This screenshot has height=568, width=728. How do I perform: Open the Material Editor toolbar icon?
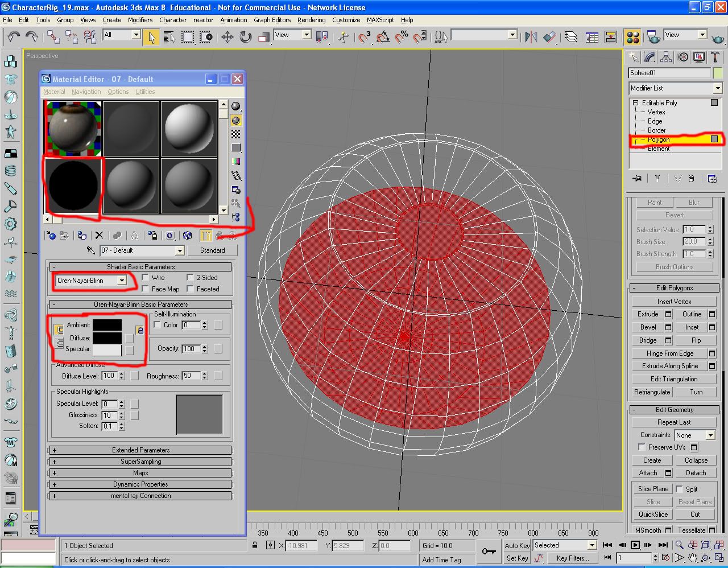point(632,38)
